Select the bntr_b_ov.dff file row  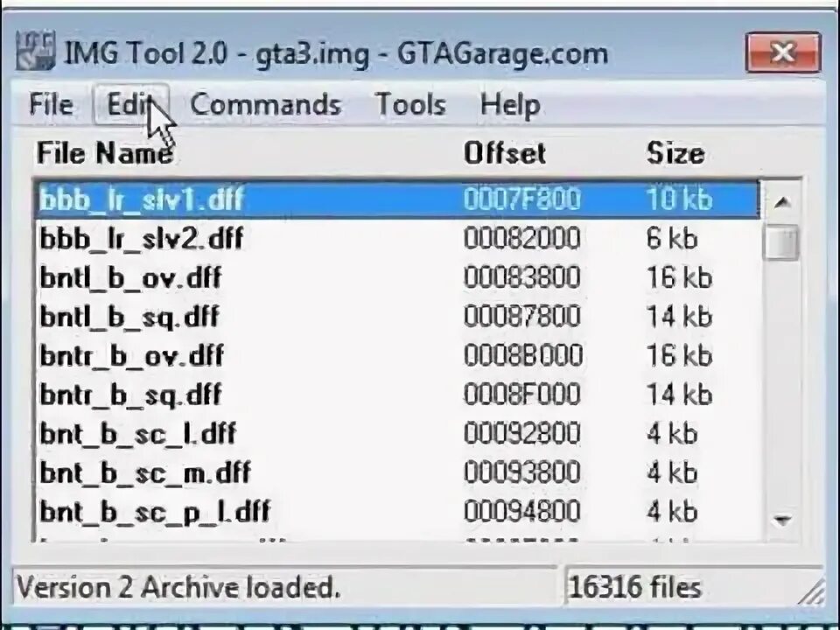[397, 356]
